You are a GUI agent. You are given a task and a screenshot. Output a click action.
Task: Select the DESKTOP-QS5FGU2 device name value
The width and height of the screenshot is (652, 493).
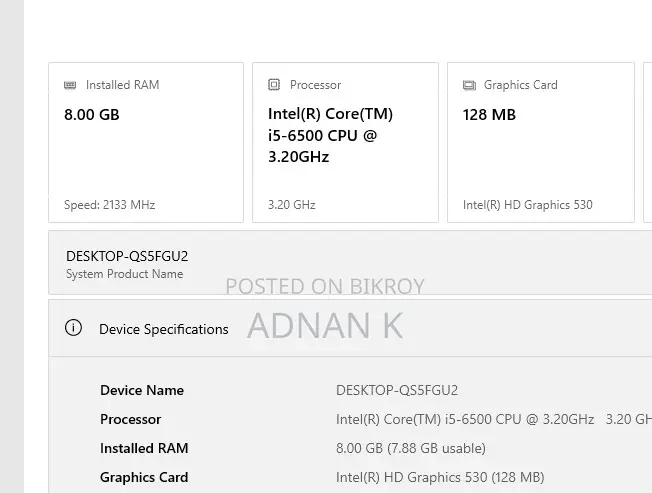[397, 390]
